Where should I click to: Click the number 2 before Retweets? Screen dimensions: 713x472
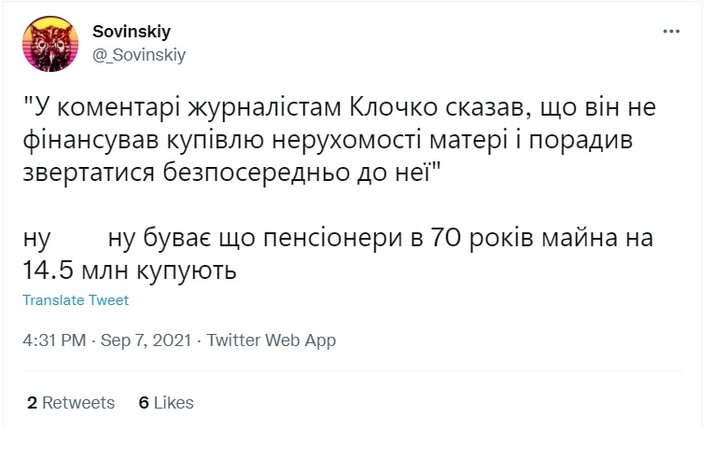point(32,403)
